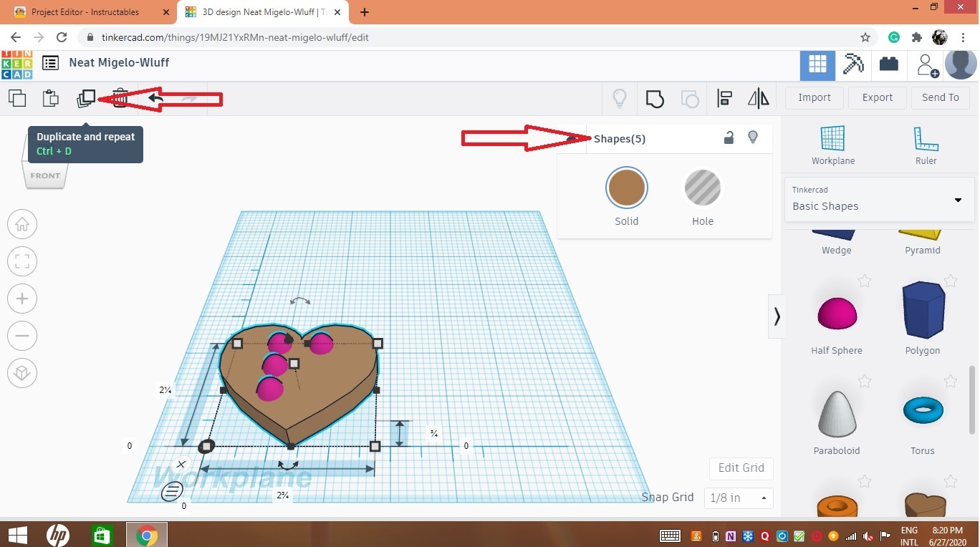Screen dimensions: 980x547
Task: Select the Mirror flip tool
Action: click(x=758, y=98)
